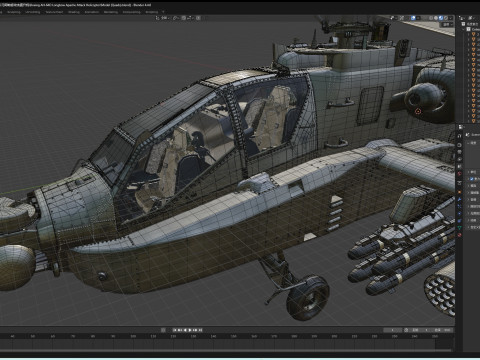Play the animation forward in timeline
This screenshot has height=360, width=480.
(190, 330)
